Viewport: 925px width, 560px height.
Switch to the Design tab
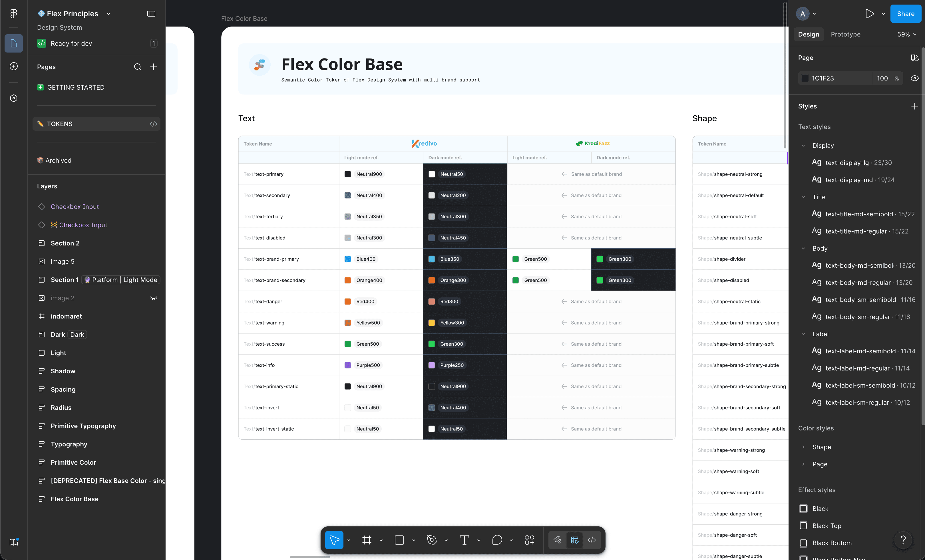coord(809,34)
